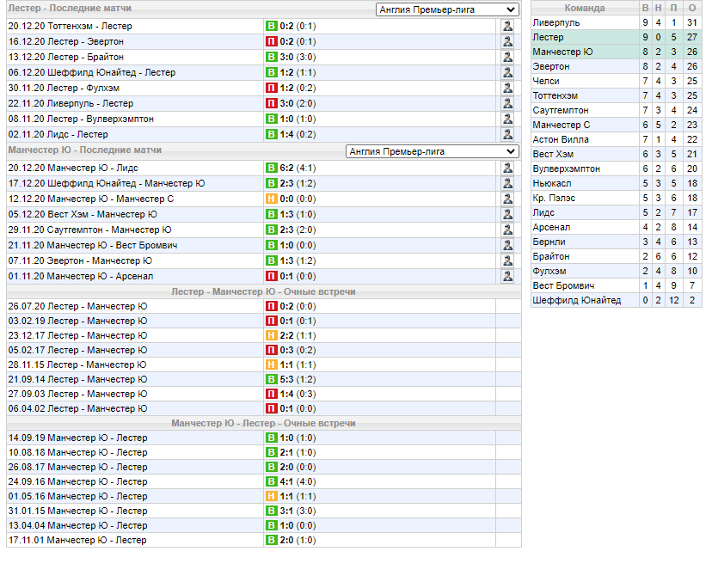
Task: Open match details icon for Ливерпуль - Лестер
Action: (507, 103)
